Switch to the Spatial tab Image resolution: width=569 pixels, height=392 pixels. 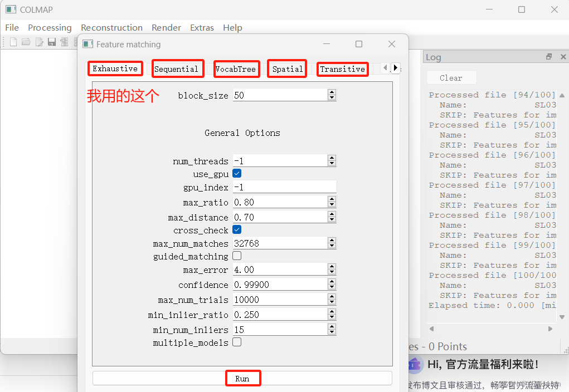[288, 69]
